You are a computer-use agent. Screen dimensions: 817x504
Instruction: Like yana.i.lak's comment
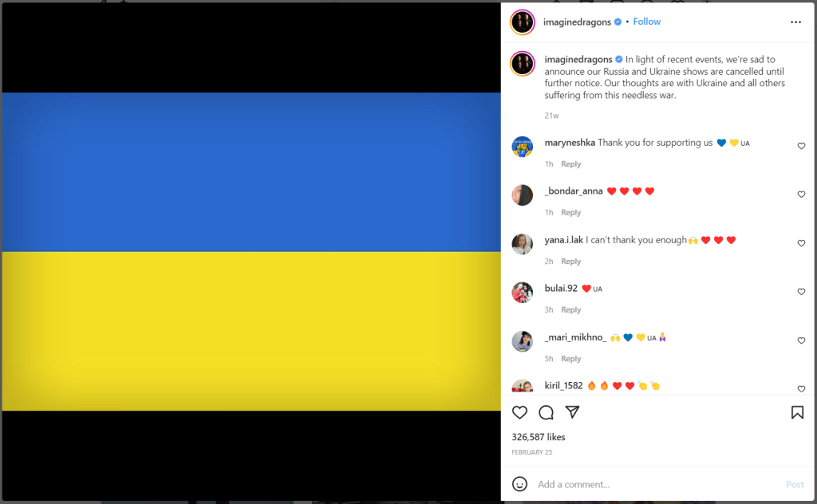click(801, 243)
